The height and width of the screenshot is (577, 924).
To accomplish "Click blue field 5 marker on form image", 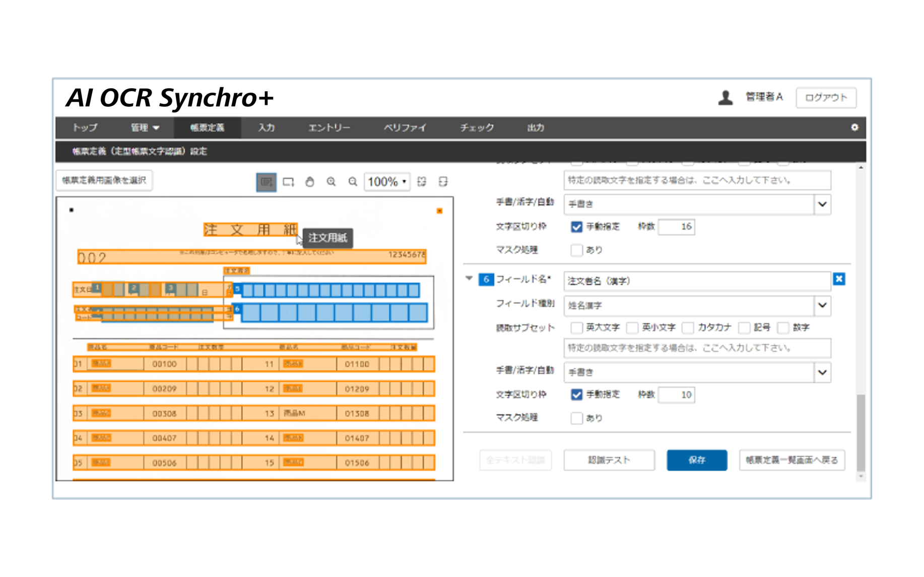I will click(x=237, y=289).
